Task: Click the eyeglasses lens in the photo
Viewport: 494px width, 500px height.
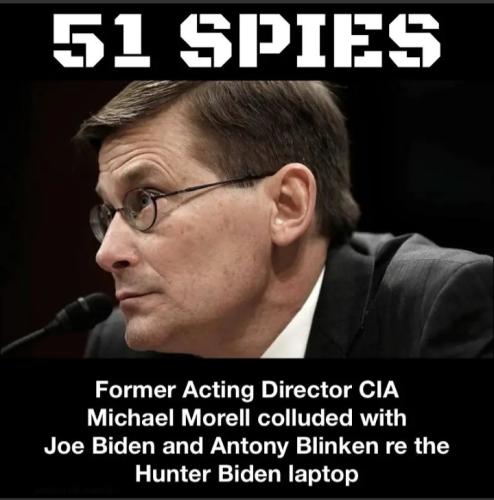Action: pos(139,210)
